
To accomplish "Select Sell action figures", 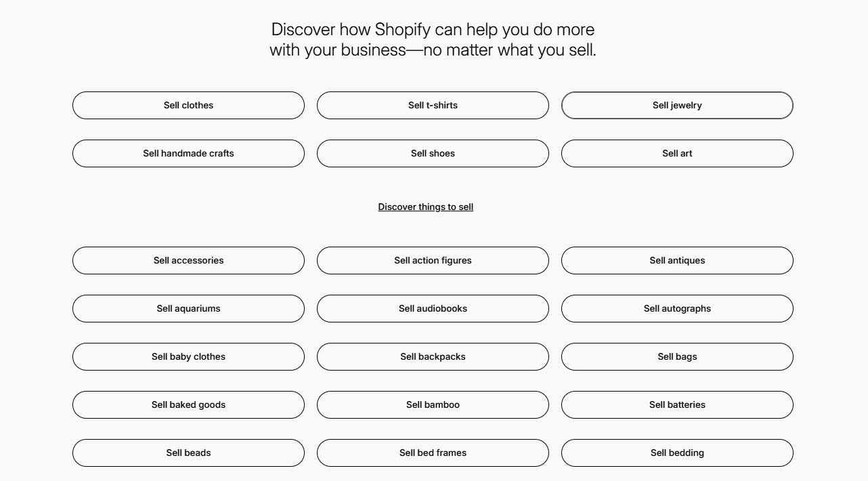I will pyautogui.click(x=433, y=260).
